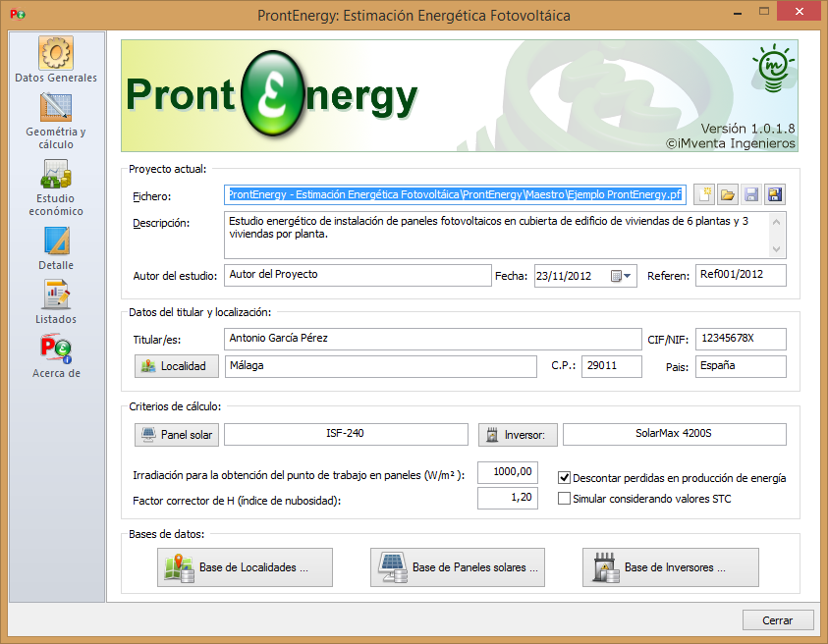Open Base de Inversores database

(x=671, y=567)
